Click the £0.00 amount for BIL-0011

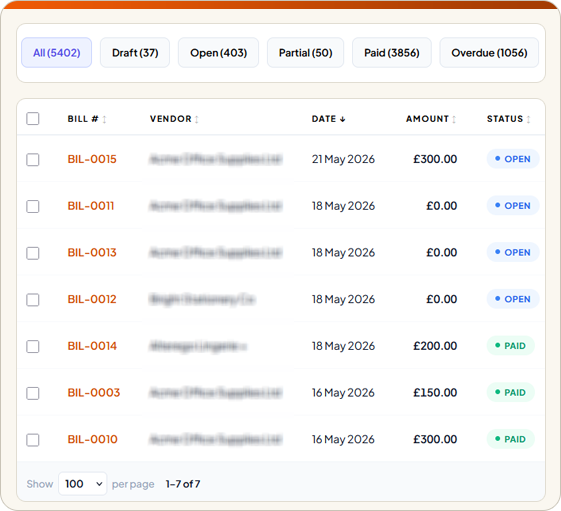(x=442, y=206)
